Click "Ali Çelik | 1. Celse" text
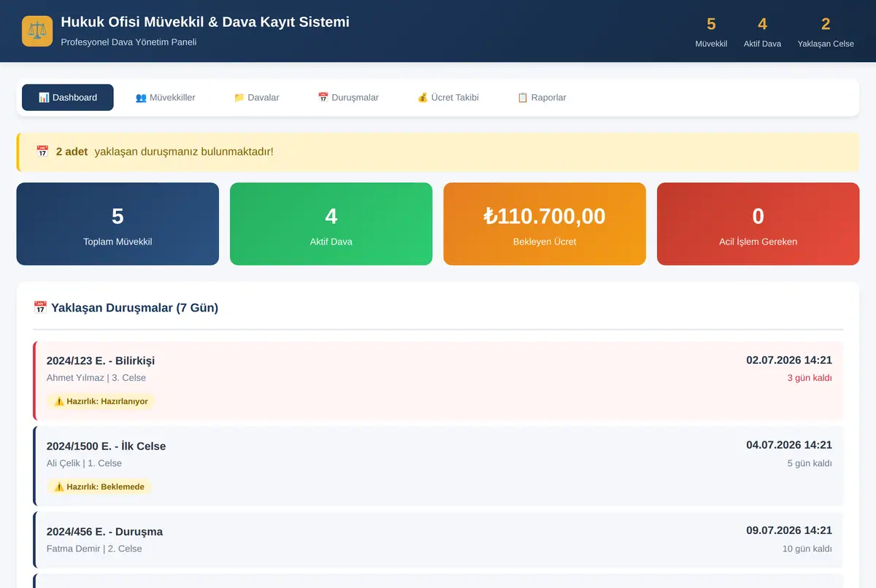 [84, 463]
